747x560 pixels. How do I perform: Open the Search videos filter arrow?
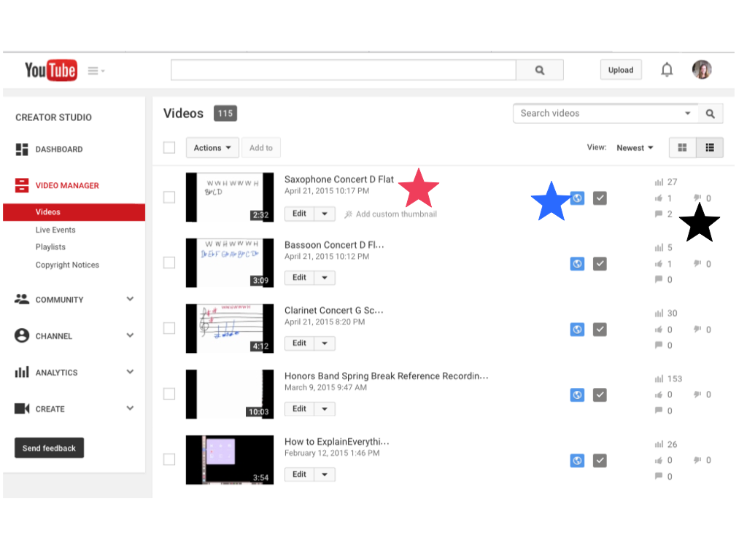click(x=687, y=113)
